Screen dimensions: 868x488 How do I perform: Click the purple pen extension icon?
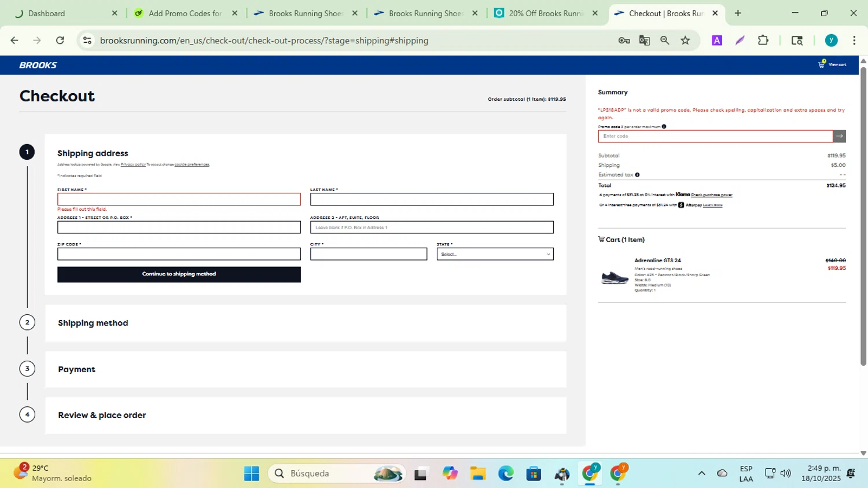click(x=740, y=40)
